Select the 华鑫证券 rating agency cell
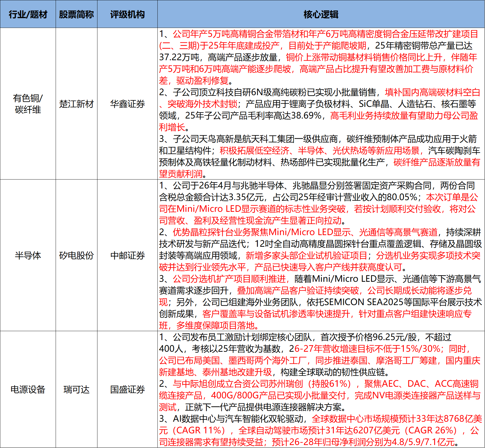Image resolution: width=485 pixels, height=448 pixels. (x=127, y=104)
